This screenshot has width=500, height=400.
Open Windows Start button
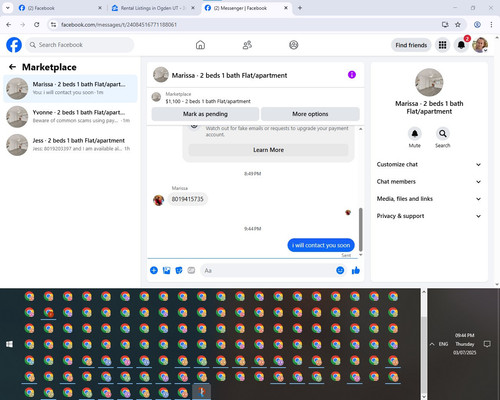[9, 344]
